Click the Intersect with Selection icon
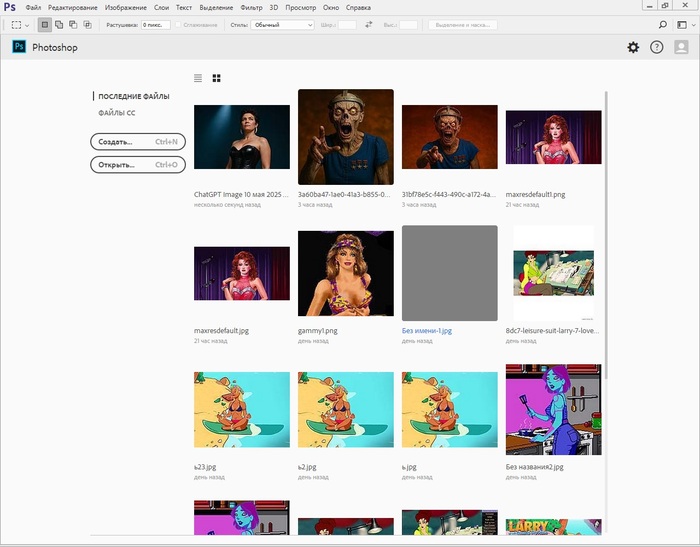Screen dimensions: 700x547 (x=87, y=24)
